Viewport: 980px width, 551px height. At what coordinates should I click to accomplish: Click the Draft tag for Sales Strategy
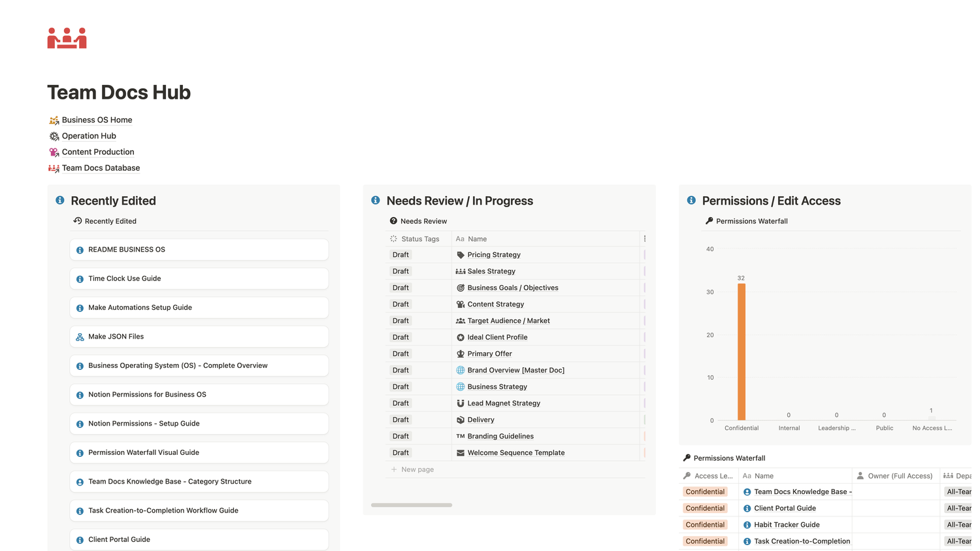point(400,271)
